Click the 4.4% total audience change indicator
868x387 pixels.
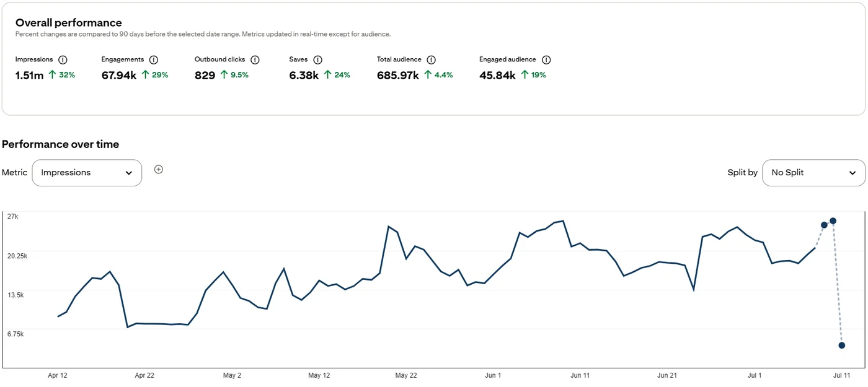click(438, 75)
